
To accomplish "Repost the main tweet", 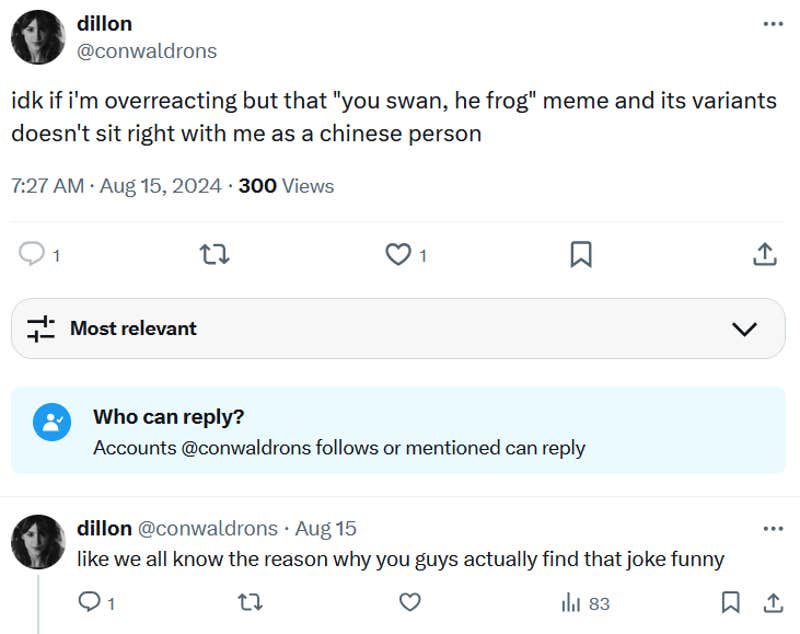I will 215,255.
